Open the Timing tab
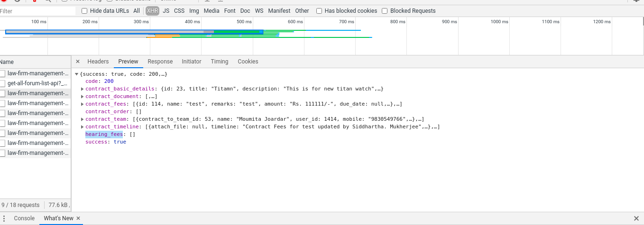 point(219,62)
